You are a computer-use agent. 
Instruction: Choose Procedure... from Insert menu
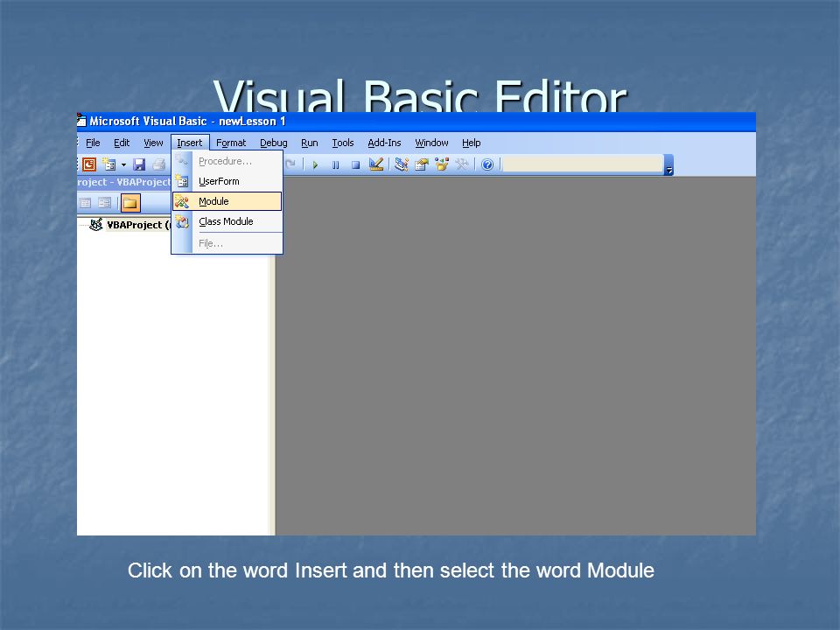point(227,161)
